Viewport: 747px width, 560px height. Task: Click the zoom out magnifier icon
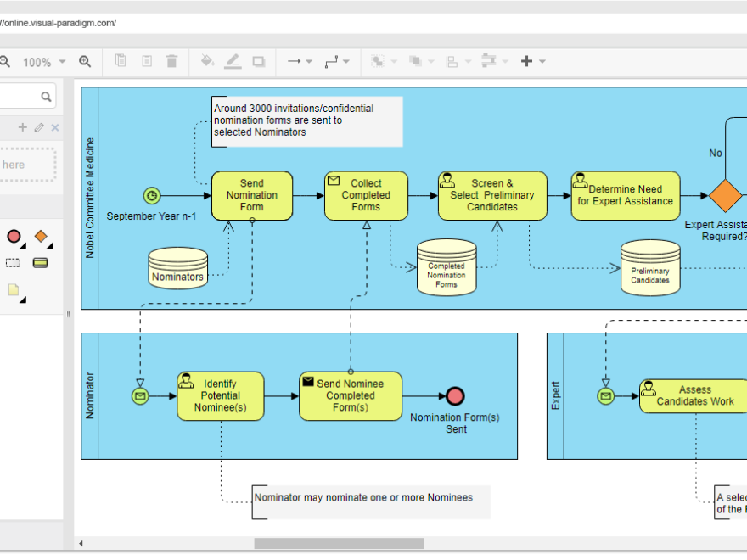pyautogui.click(x=4, y=61)
